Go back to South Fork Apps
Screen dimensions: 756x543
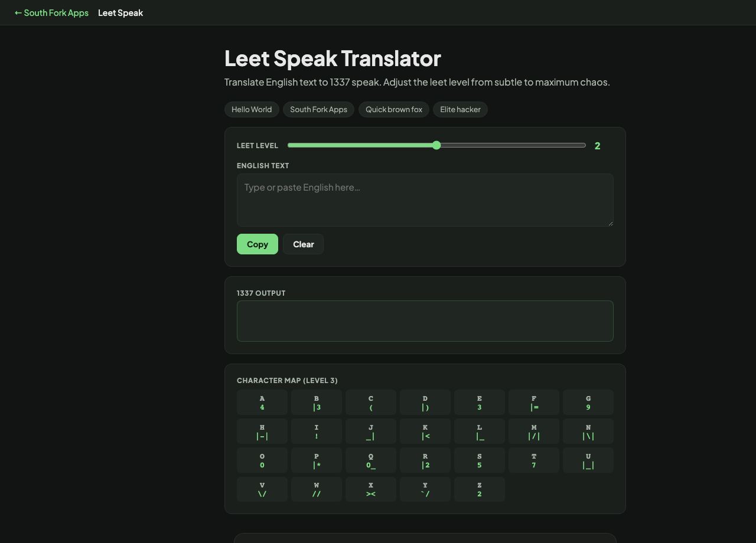point(51,12)
